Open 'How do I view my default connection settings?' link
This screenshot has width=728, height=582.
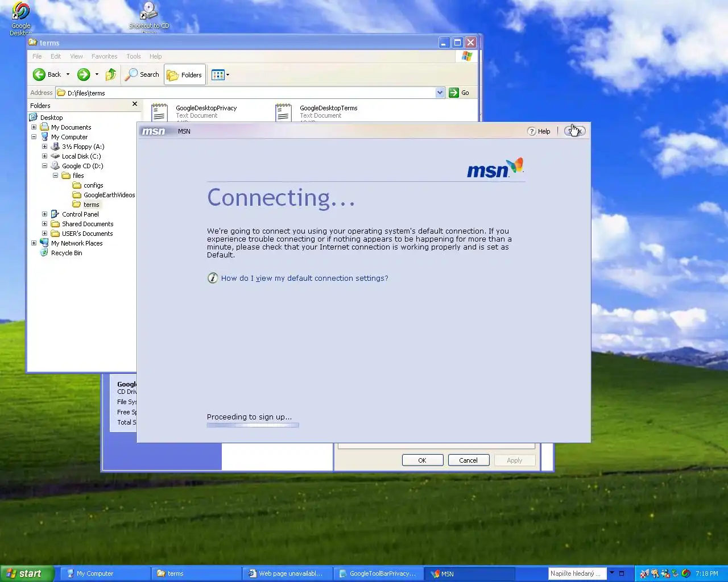coord(304,278)
